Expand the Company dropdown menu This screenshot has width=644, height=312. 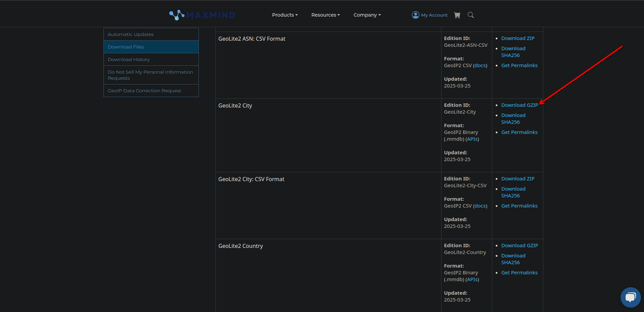tap(367, 15)
